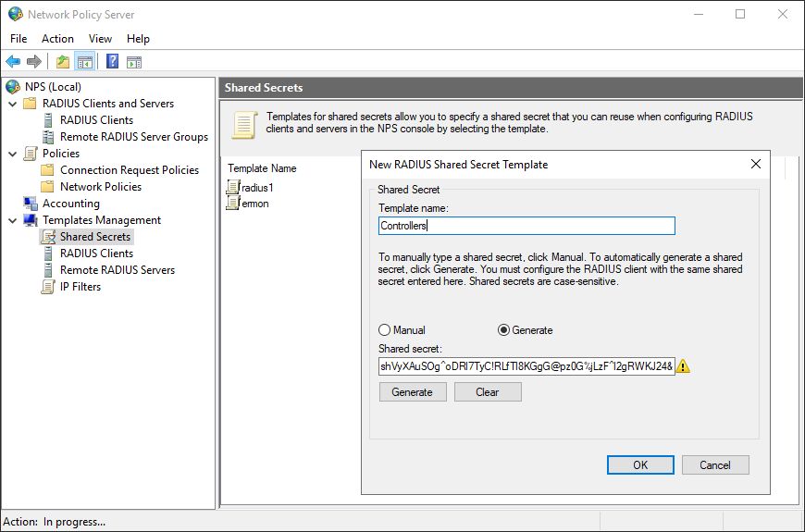
Task: Click the NPS (Local) globe icon
Action: coord(13,87)
